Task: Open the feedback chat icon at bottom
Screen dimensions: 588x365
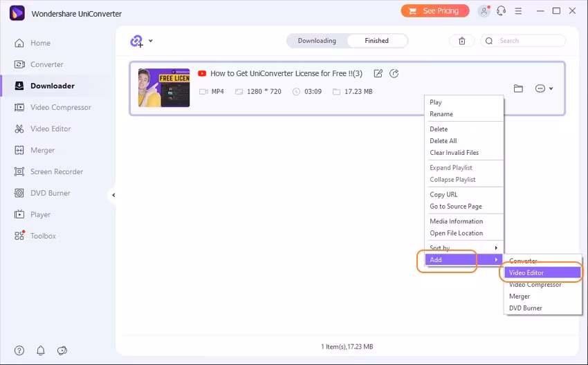Action: click(62, 350)
